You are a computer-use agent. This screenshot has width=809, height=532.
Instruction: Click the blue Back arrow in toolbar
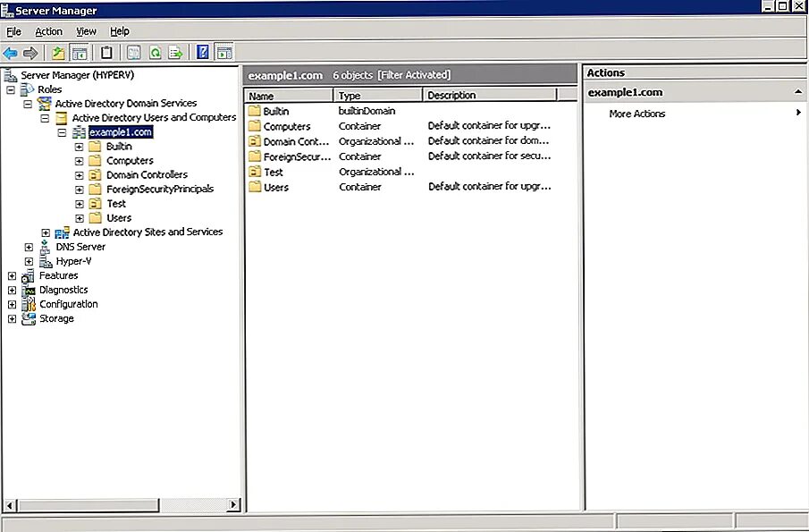point(11,53)
